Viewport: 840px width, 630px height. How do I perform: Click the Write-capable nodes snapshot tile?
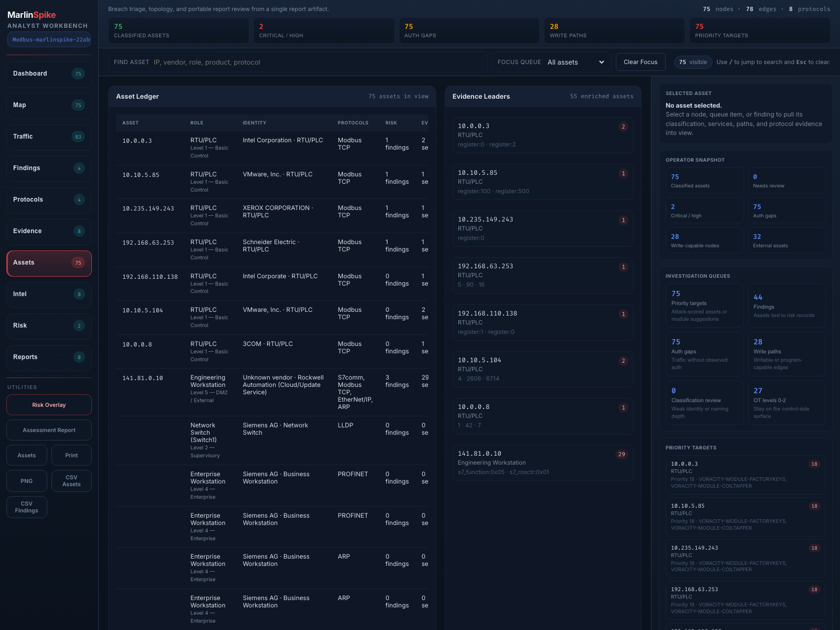tap(705, 240)
